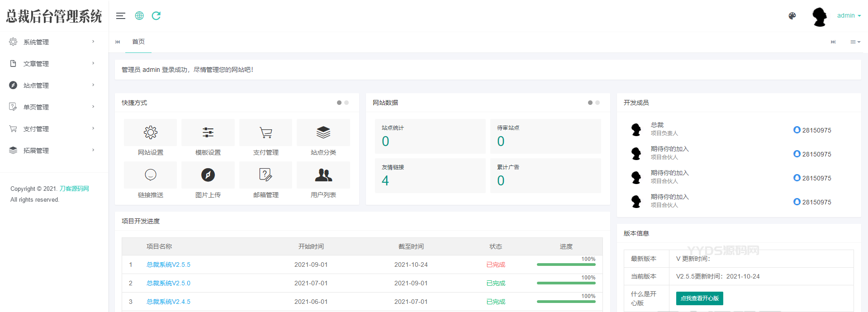This screenshot has width=868, height=312.
Task: Click the 点我查看开心版 button
Action: pyautogui.click(x=699, y=298)
